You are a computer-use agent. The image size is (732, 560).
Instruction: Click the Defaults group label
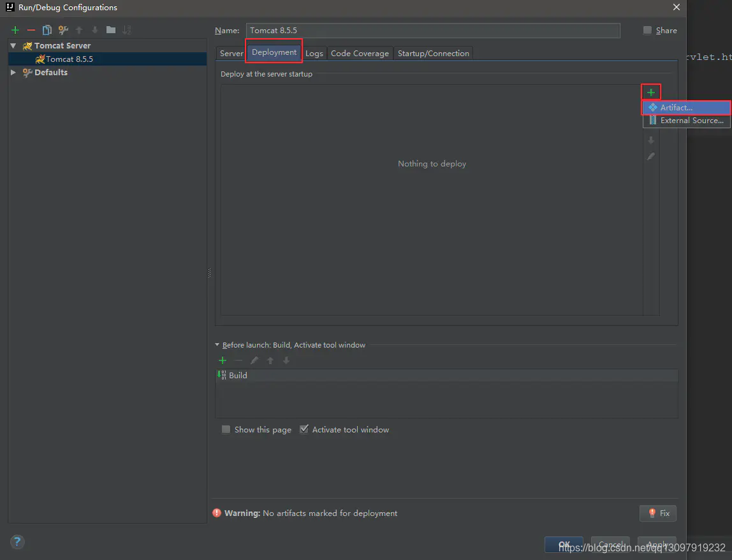pos(51,73)
